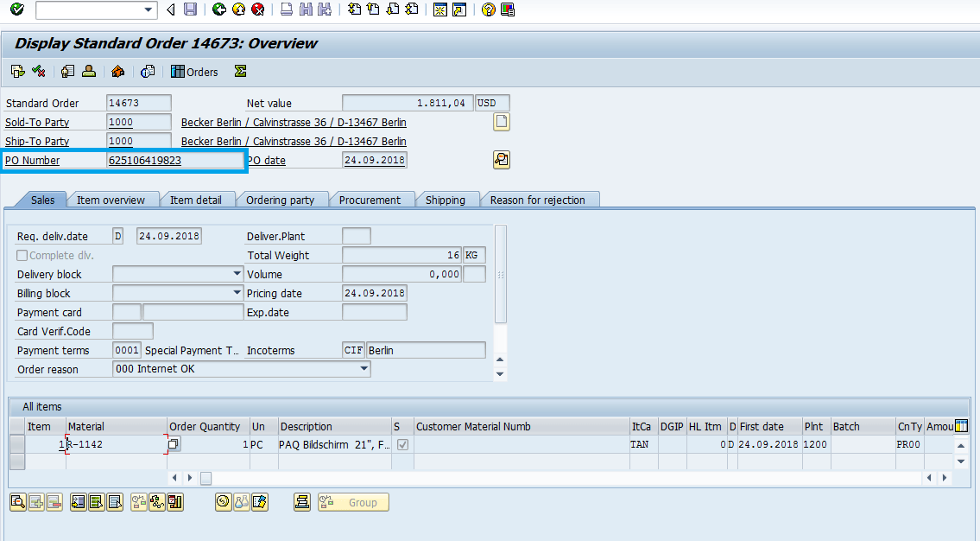
Task: Click the Group button
Action: (x=353, y=502)
